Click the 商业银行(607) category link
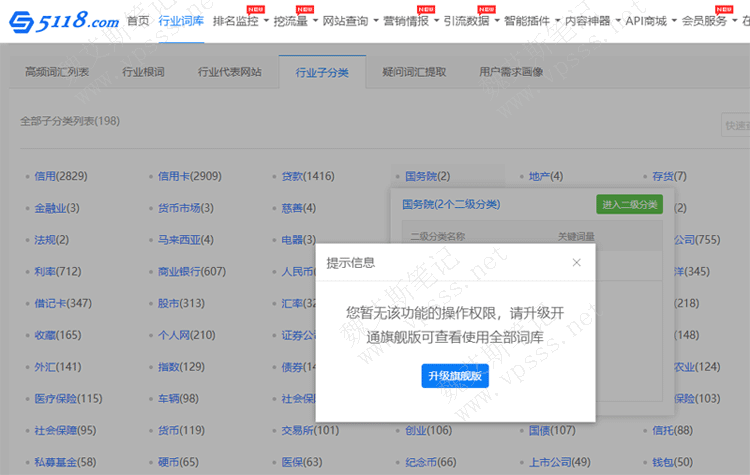Screen dimensions: 750x475 191,272
